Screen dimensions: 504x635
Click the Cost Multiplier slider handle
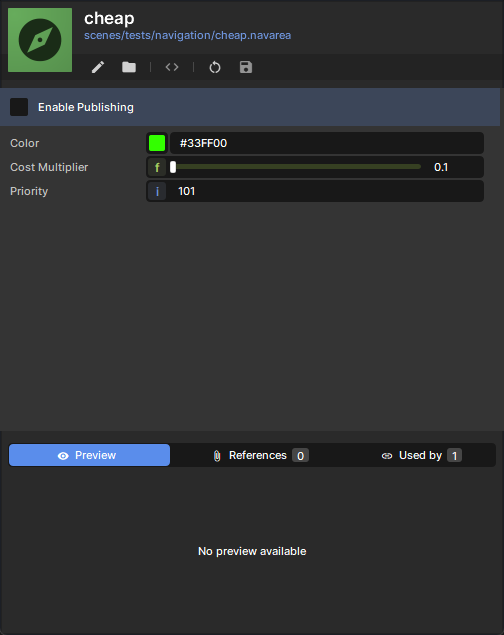tap(173, 167)
